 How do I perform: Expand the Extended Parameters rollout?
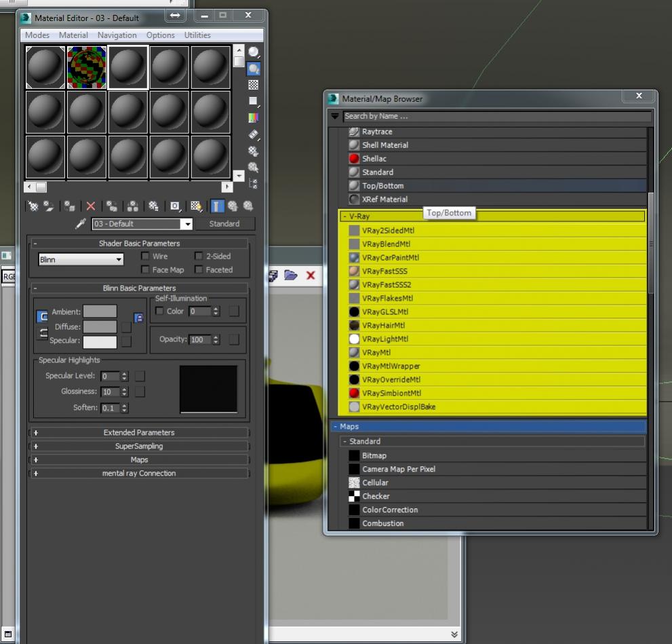point(139,433)
